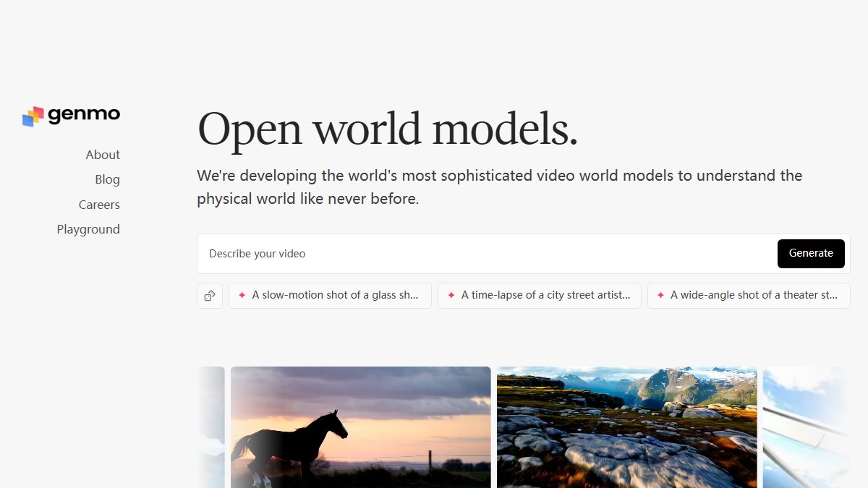Click the "Open world models." heading
The image size is (868, 488).
(x=388, y=129)
